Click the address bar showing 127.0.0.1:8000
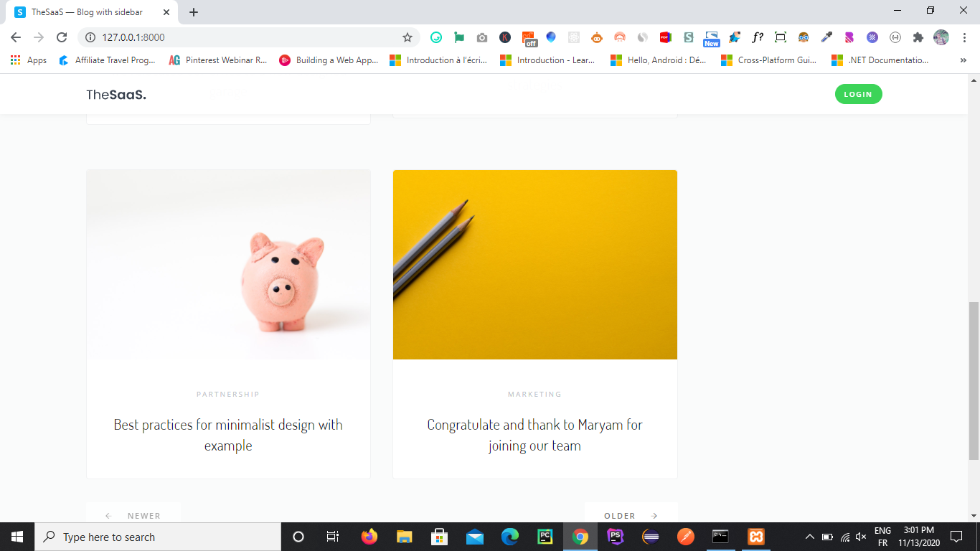This screenshot has width=980, height=551. click(244, 37)
